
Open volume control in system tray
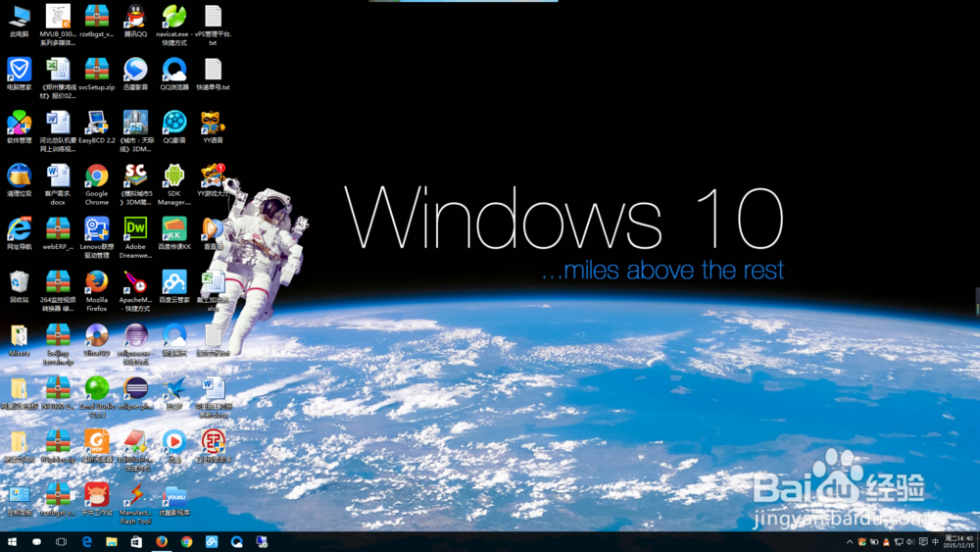point(910,542)
